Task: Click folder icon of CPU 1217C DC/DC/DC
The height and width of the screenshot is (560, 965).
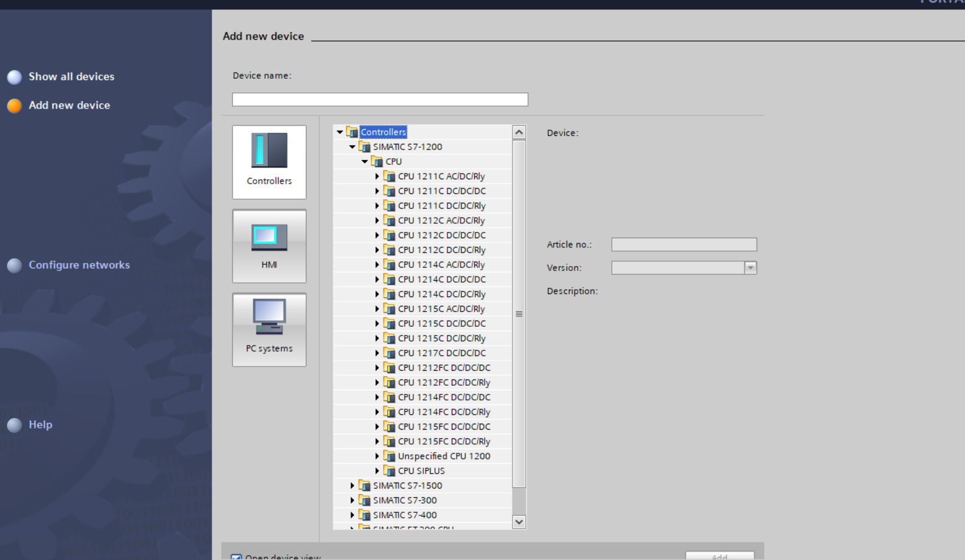Action: 389,353
